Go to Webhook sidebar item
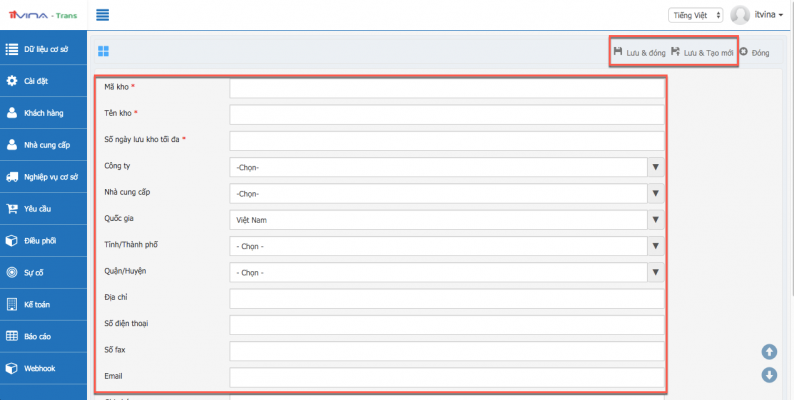 pos(43,368)
